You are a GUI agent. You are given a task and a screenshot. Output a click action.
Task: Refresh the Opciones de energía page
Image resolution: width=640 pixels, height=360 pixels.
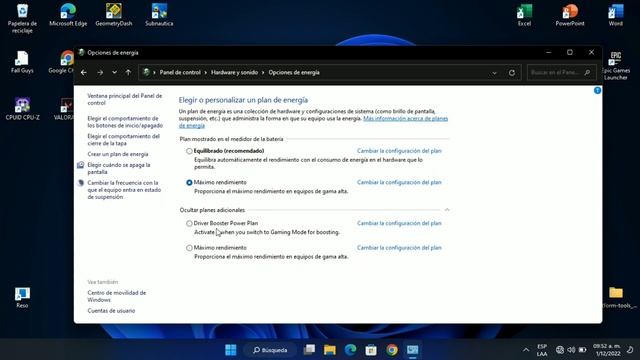[x=512, y=73]
